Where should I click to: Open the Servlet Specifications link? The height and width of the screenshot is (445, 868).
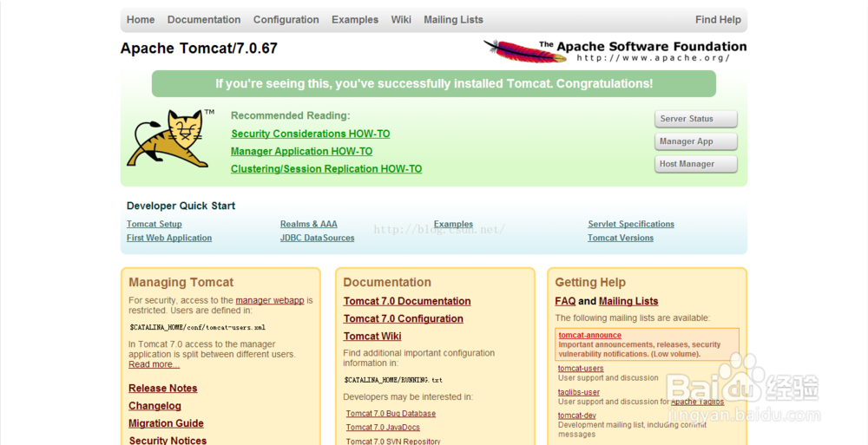[631, 224]
